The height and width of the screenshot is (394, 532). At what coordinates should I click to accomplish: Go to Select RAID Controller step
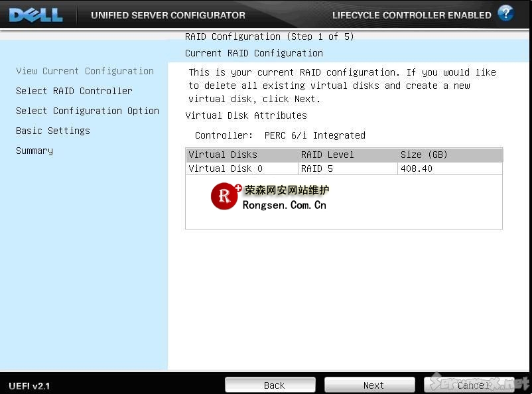(74, 91)
